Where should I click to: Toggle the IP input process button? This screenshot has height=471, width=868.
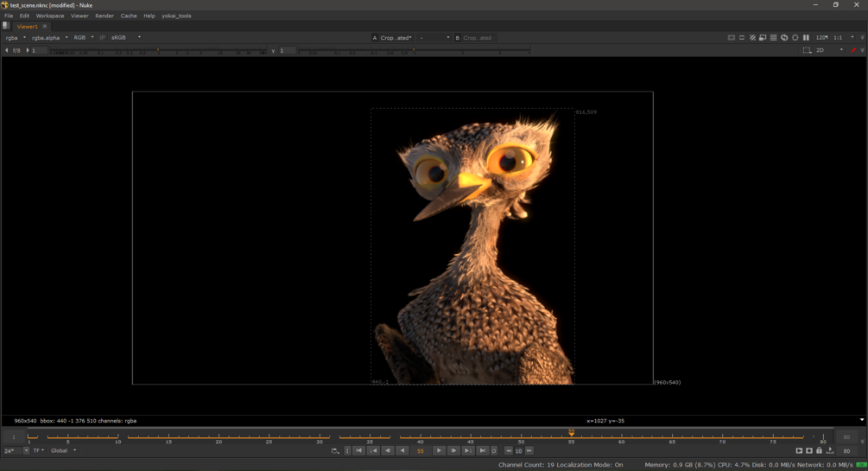point(102,38)
